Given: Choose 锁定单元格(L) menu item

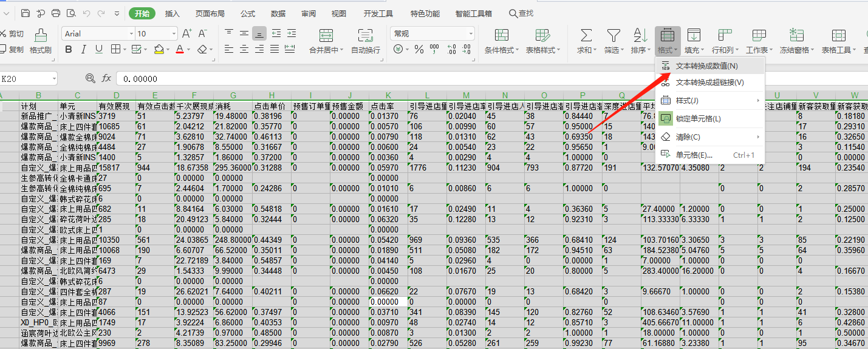Looking at the screenshot, I should (x=710, y=118).
